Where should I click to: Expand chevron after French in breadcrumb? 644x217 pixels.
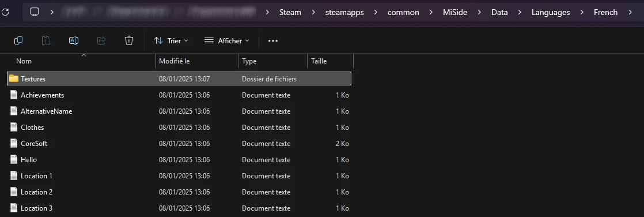click(x=630, y=12)
